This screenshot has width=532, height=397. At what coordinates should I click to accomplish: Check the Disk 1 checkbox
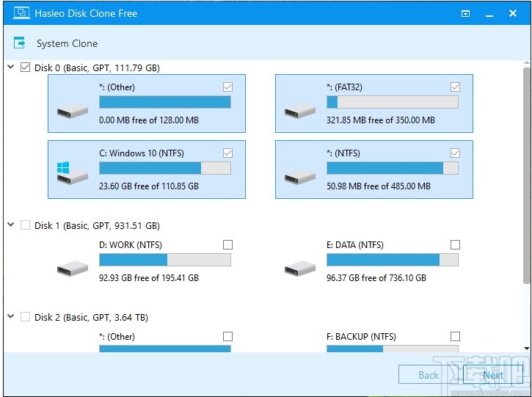click(26, 225)
